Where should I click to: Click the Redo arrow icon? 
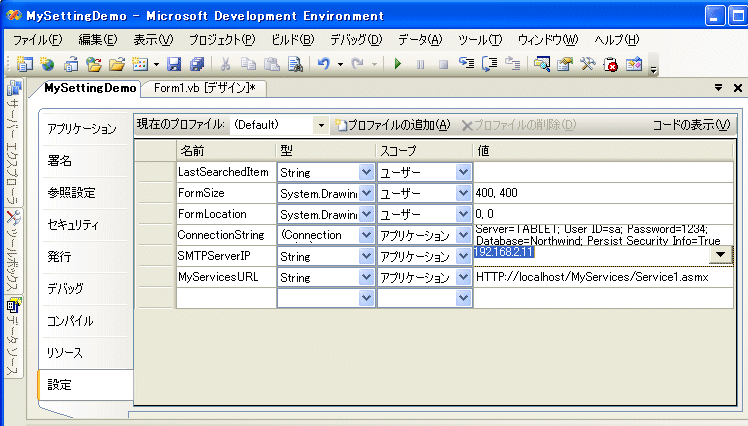coord(357,64)
